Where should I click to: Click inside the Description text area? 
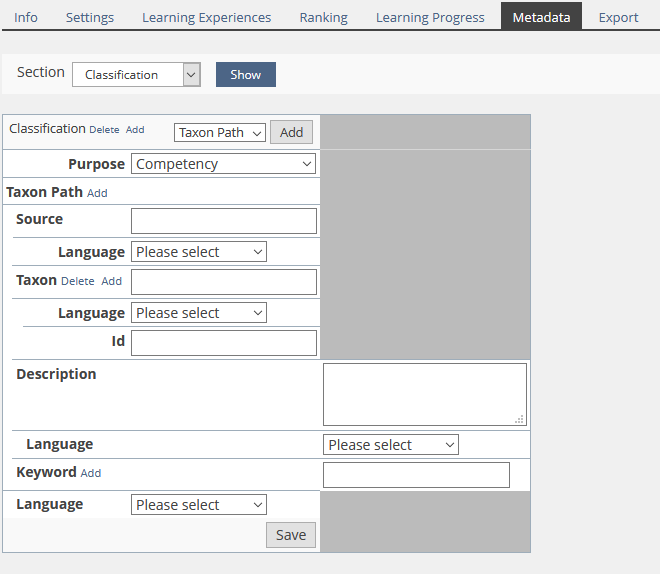424,394
